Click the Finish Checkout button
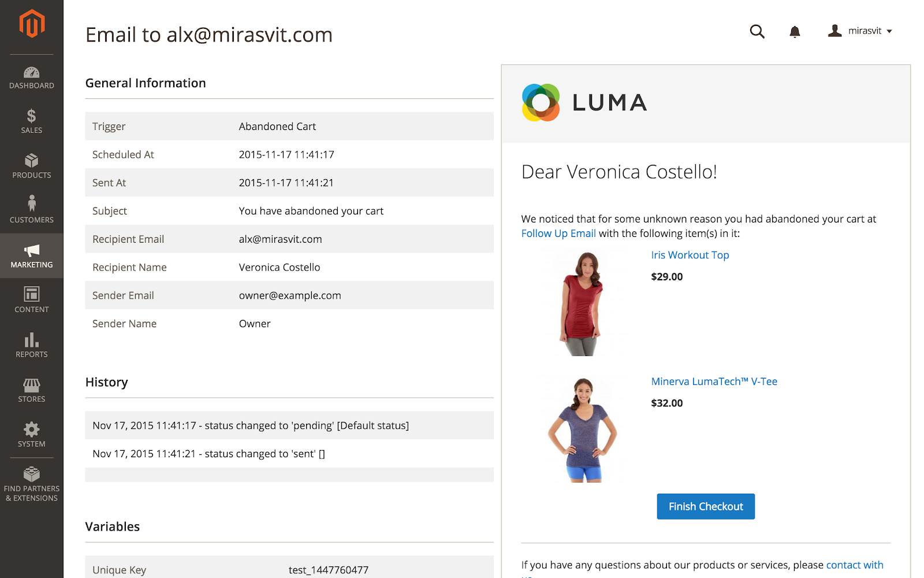The width and height of the screenshot is (924, 578). (x=706, y=506)
